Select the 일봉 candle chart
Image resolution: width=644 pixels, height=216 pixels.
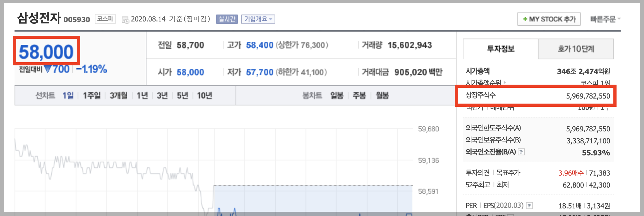click(337, 95)
